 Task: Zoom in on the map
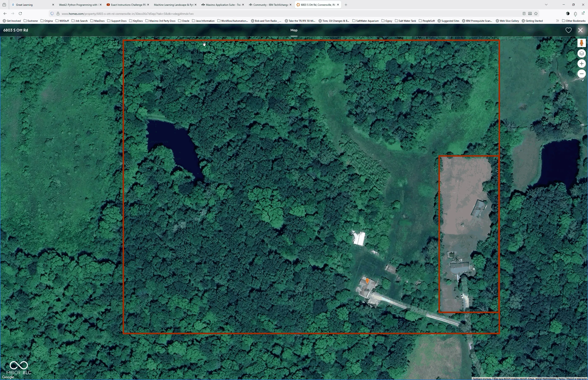pos(581,64)
